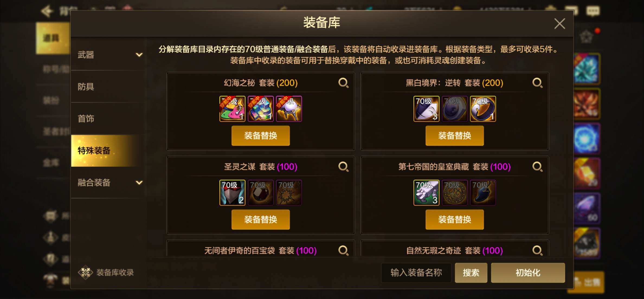
Task: Select the red masked face item icon
Action: [232, 193]
